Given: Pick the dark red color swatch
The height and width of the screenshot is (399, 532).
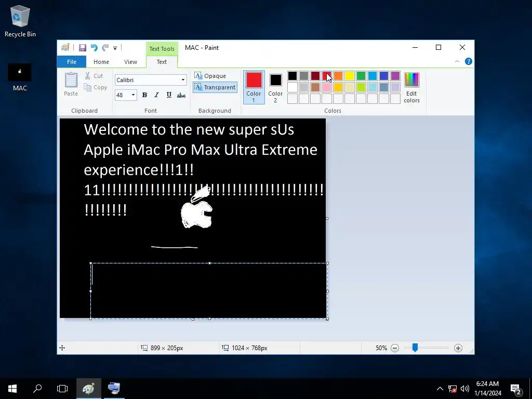Looking at the screenshot, I should tap(315, 76).
